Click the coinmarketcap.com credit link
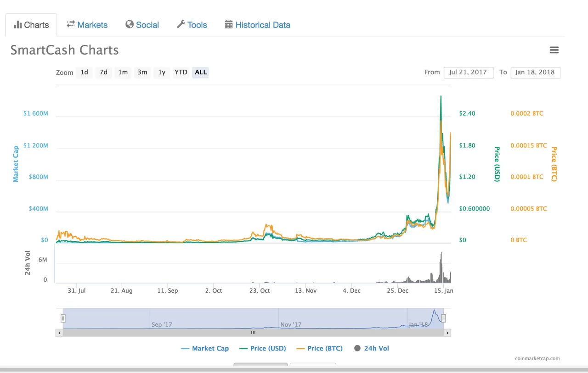Screen dimensions: 588x373 point(537,359)
